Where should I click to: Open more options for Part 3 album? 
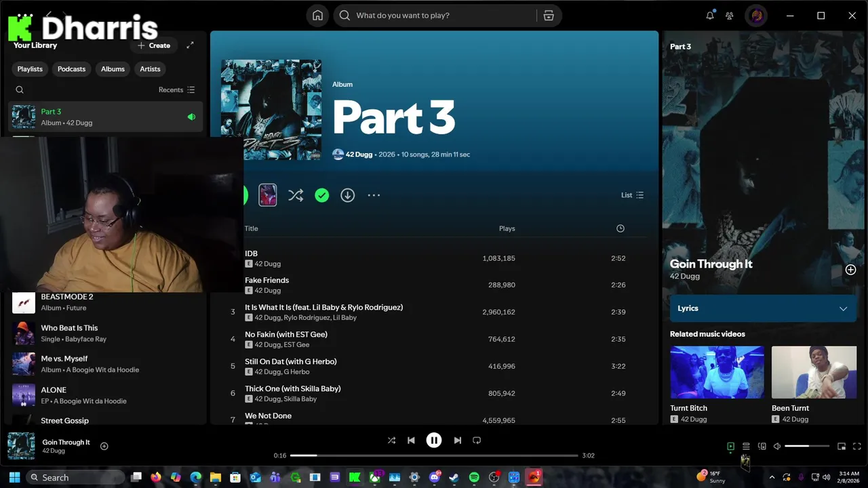tap(374, 195)
